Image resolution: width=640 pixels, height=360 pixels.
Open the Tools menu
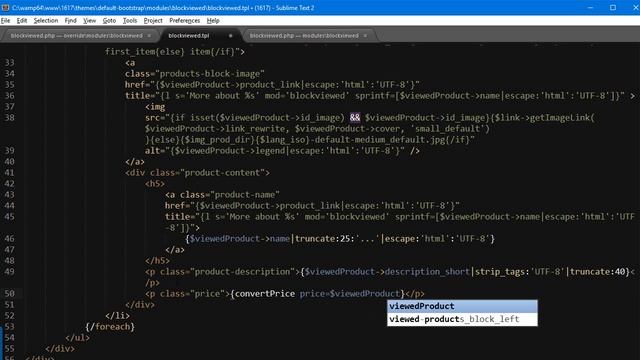[x=130, y=20]
